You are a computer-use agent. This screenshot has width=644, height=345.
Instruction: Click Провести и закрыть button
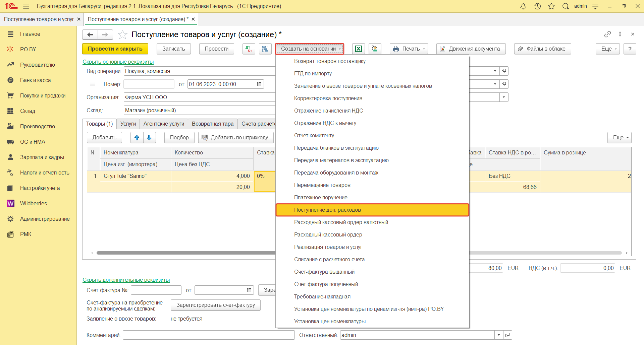tap(115, 49)
